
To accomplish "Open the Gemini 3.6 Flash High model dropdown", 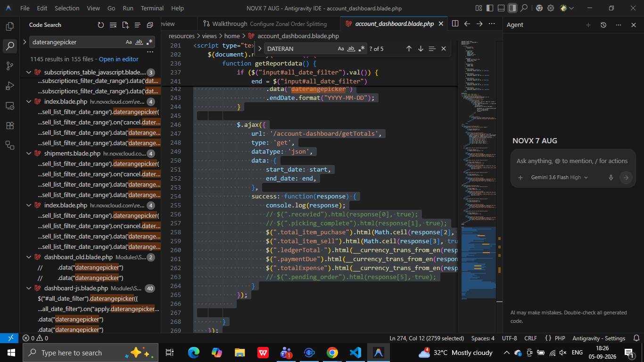I will pos(559,177).
